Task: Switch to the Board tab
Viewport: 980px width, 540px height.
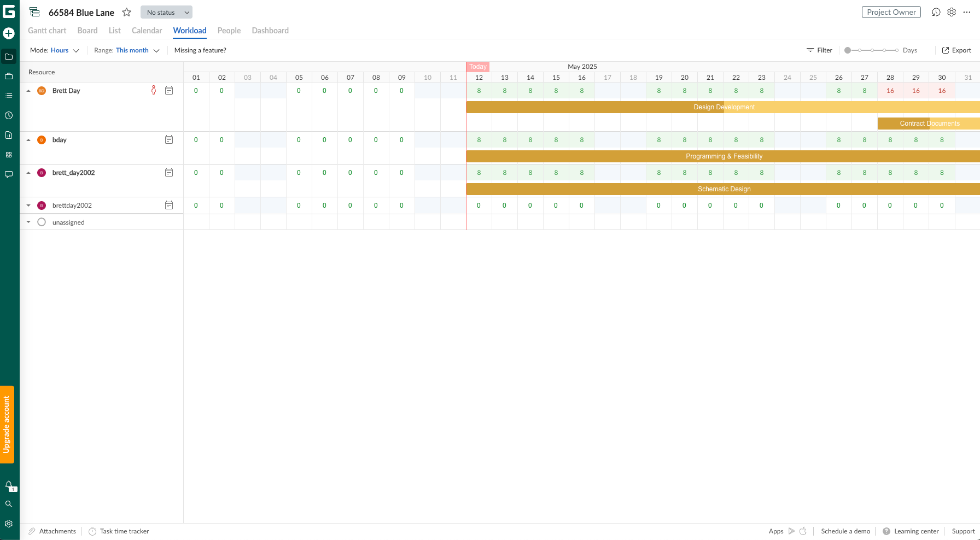Action: [87, 31]
